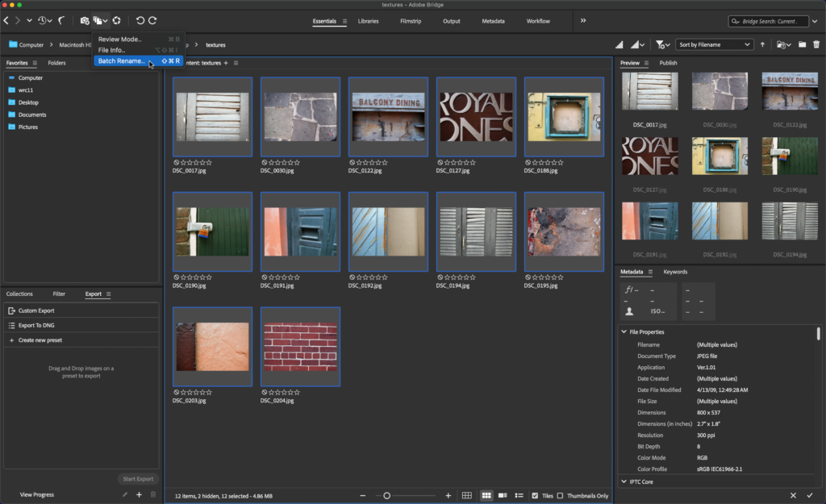Screen dimensions: 826x504
Task: Rotate 90° counterclockwise using the toolbar icon
Action: point(140,20)
